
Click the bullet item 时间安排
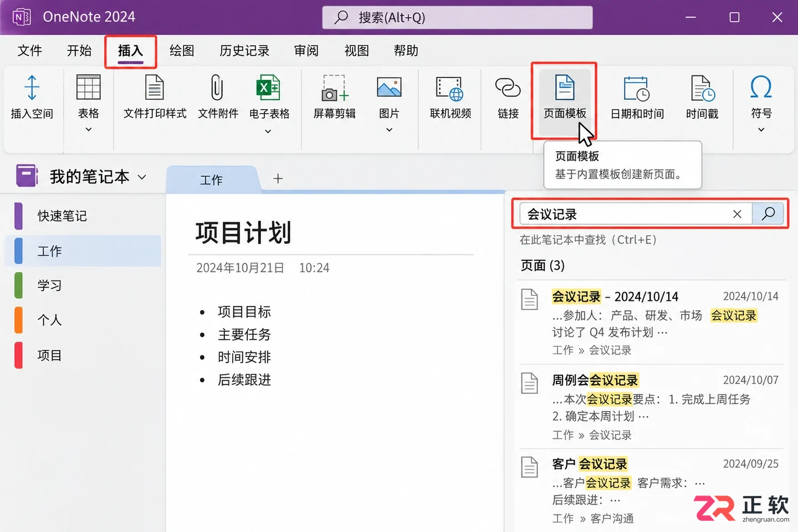(x=244, y=357)
